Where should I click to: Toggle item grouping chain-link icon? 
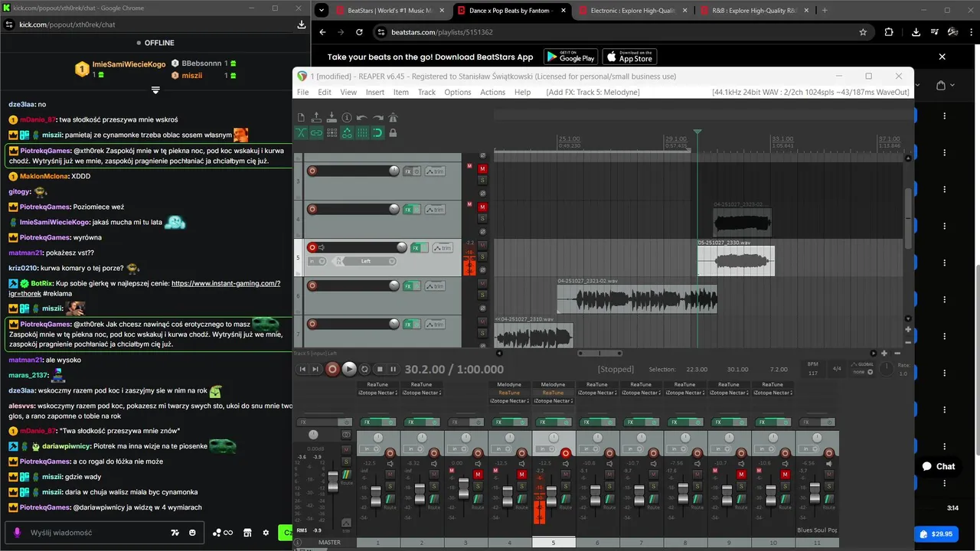pyautogui.click(x=316, y=132)
